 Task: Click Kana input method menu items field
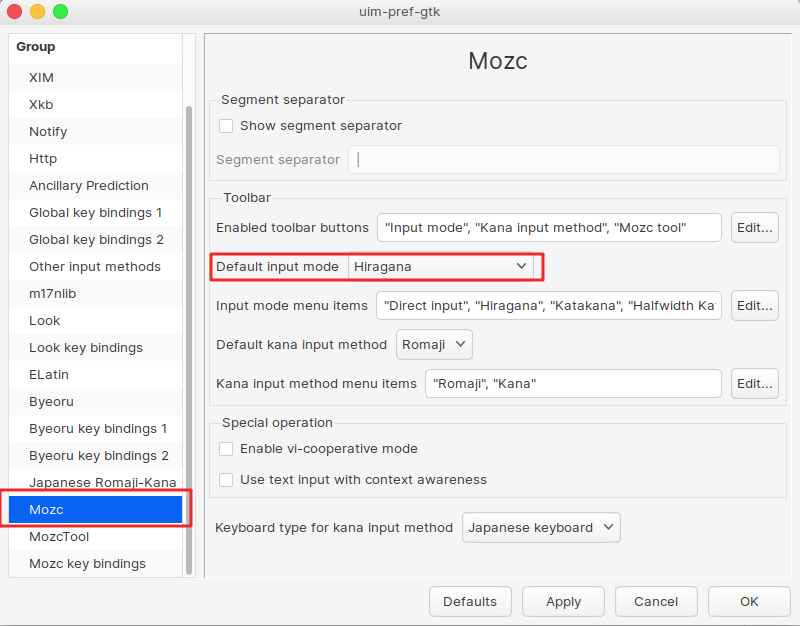tap(573, 384)
